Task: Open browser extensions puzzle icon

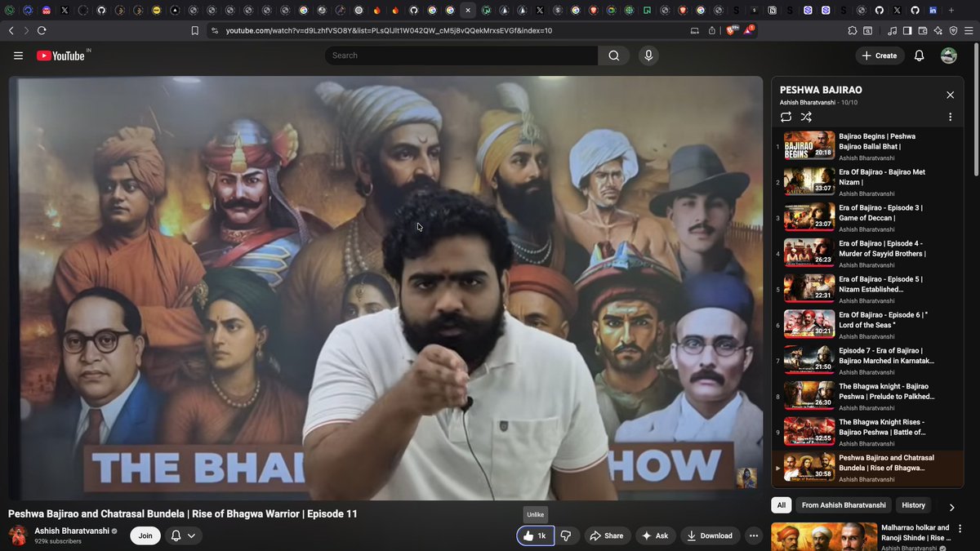Action: point(853,30)
